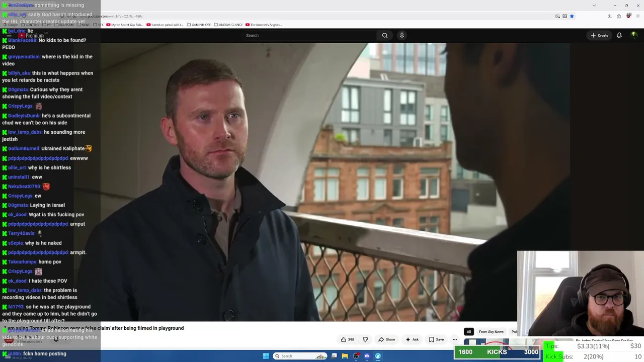
Task: Select the From Sky News chip
Action: click(x=491, y=332)
